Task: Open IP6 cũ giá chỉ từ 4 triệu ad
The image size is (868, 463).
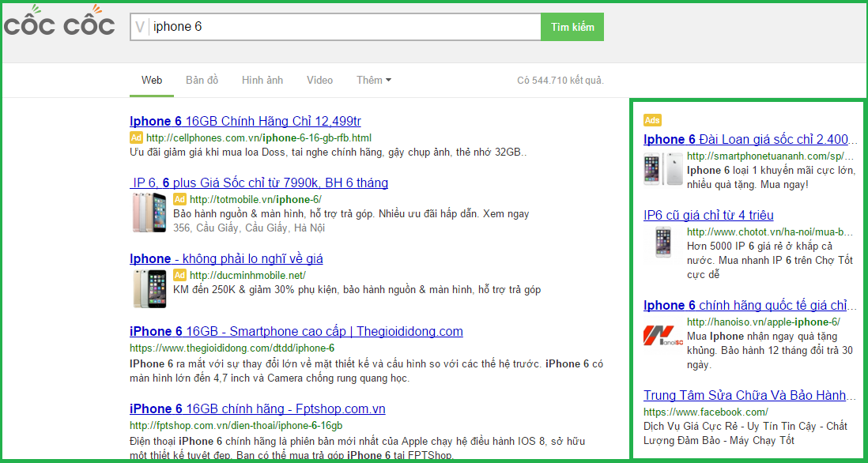Action: 708,215
